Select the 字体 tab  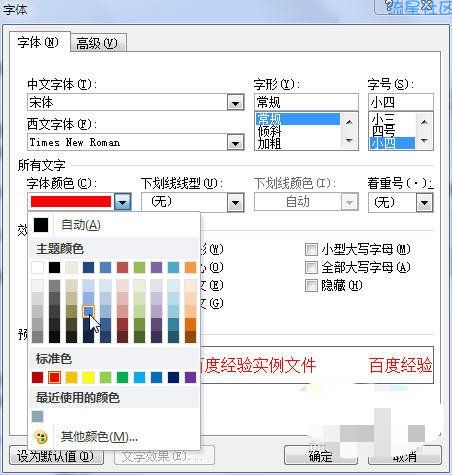pos(39,42)
